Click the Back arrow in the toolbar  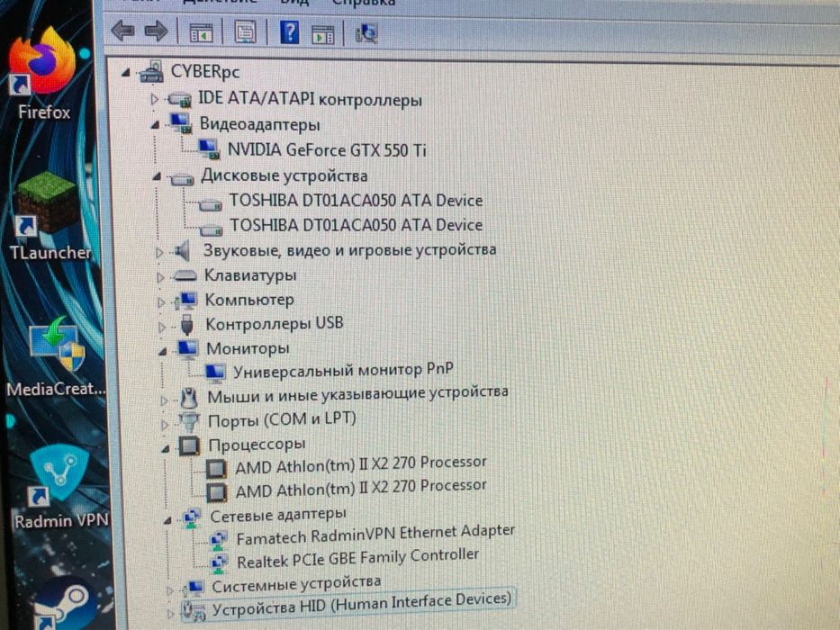click(x=122, y=31)
